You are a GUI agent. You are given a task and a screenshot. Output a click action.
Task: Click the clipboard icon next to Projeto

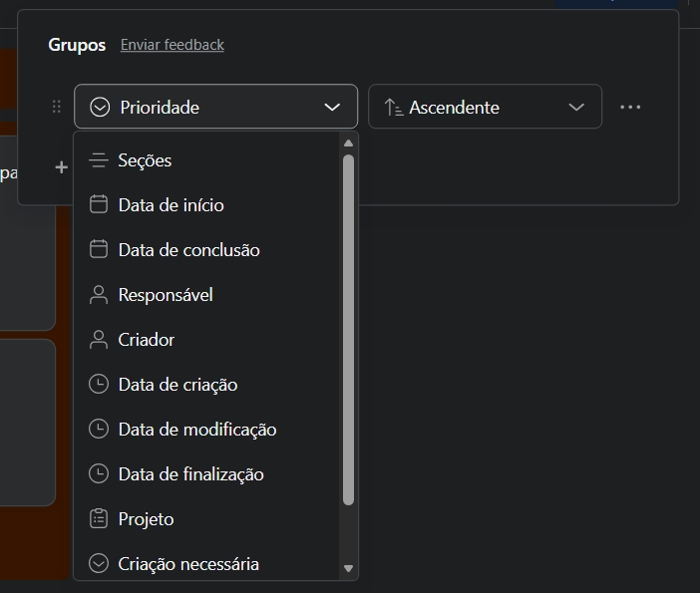click(x=99, y=518)
